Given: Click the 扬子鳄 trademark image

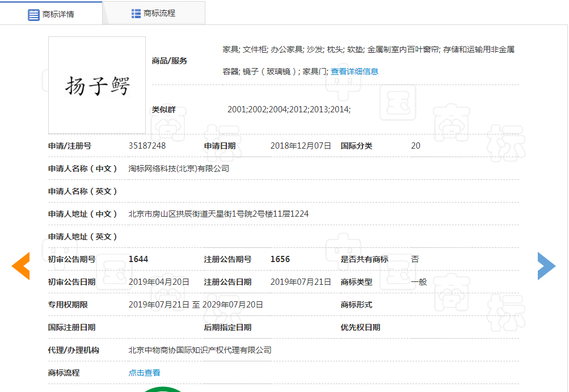Looking at the screenshot, I should (97, 85).
